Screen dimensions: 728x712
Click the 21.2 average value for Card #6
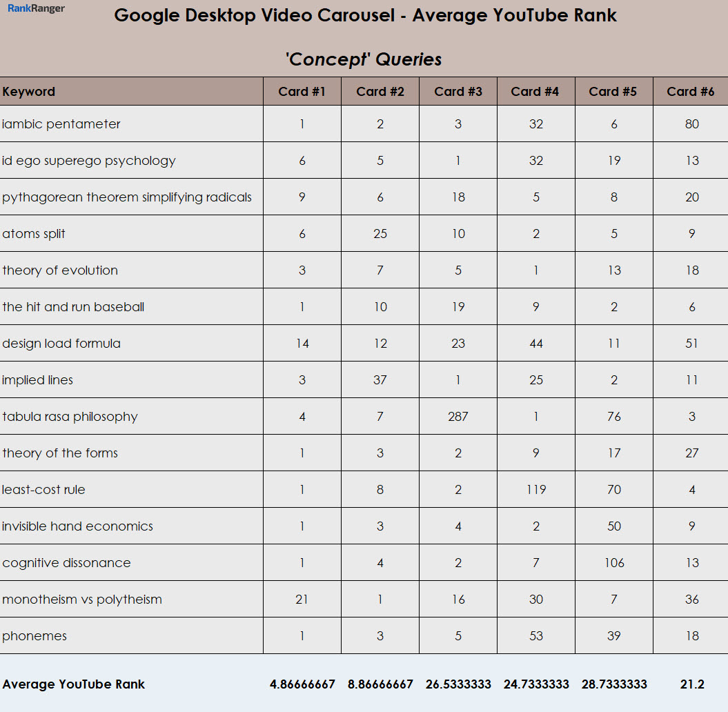[691, 684]
